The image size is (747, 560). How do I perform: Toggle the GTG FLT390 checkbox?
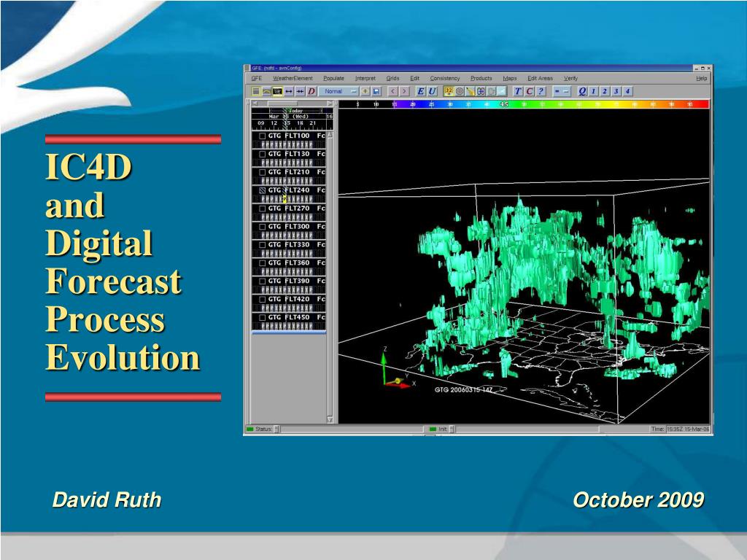point(262,281)
